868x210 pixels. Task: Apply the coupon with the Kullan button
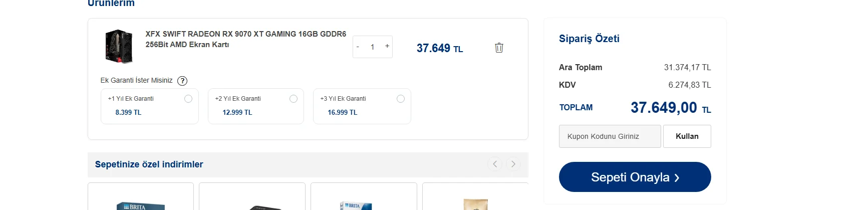(x=687, y=136)
